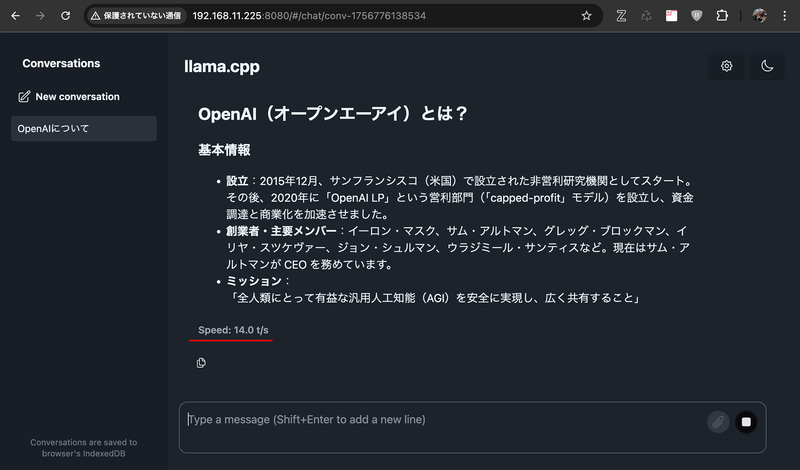800x470 pixels.
Task: Stop generation with the stop button
Action: (746, 422)
